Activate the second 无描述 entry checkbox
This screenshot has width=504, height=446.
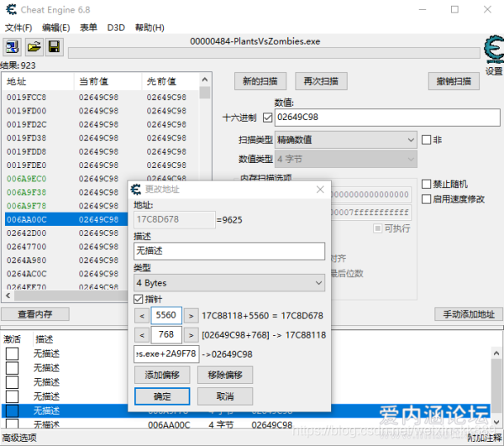tap(13, 368)
